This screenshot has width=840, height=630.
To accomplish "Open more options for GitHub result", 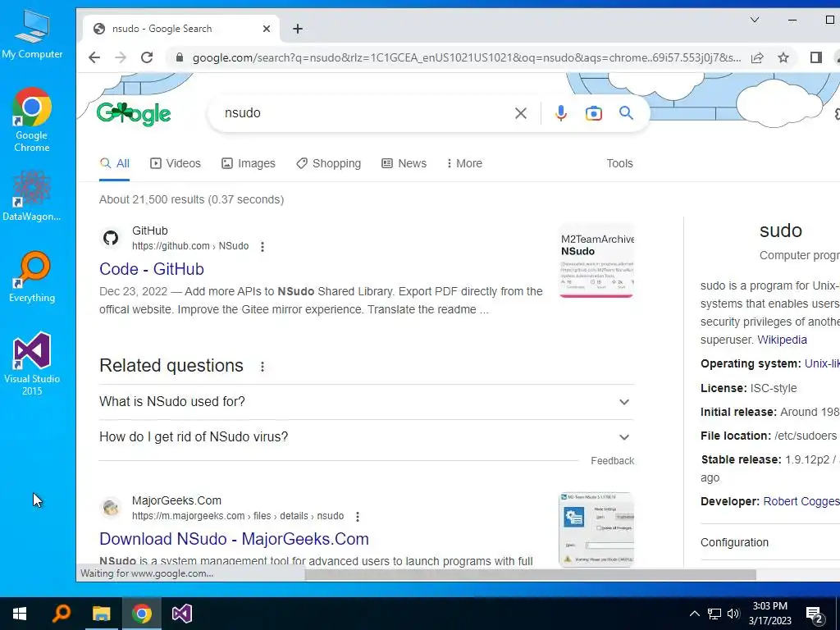I will pos(262,246).
